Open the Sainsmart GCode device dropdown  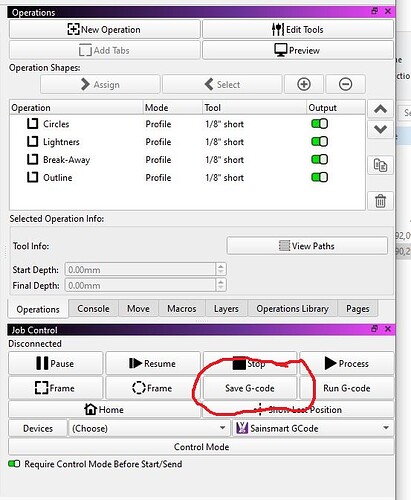click(x=313, y=428)
